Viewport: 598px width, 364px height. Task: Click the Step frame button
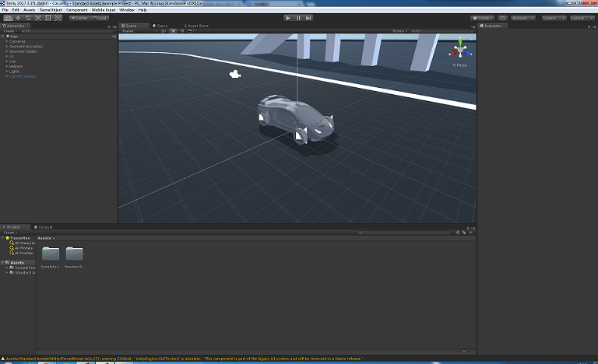(x=308, y=17)
